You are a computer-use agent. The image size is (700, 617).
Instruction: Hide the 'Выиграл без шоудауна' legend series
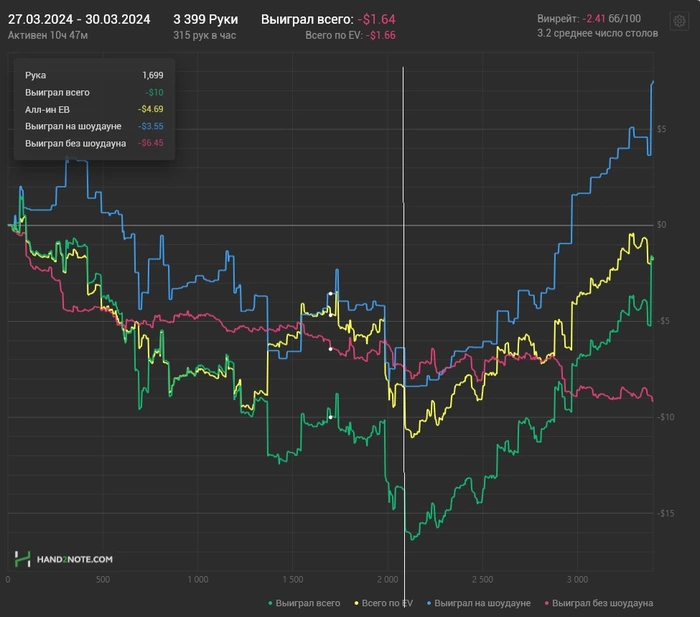(x=601, y=603)
